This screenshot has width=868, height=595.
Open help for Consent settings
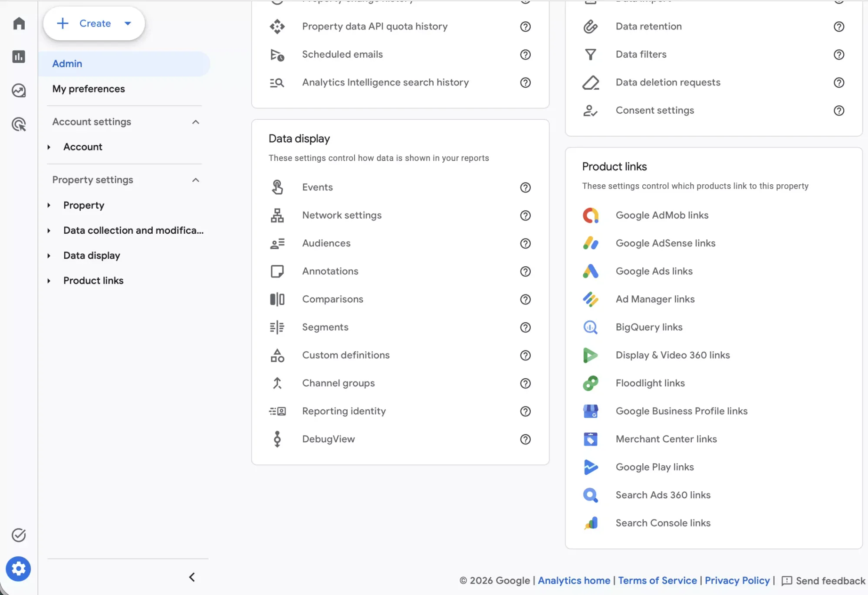point(839,111)
